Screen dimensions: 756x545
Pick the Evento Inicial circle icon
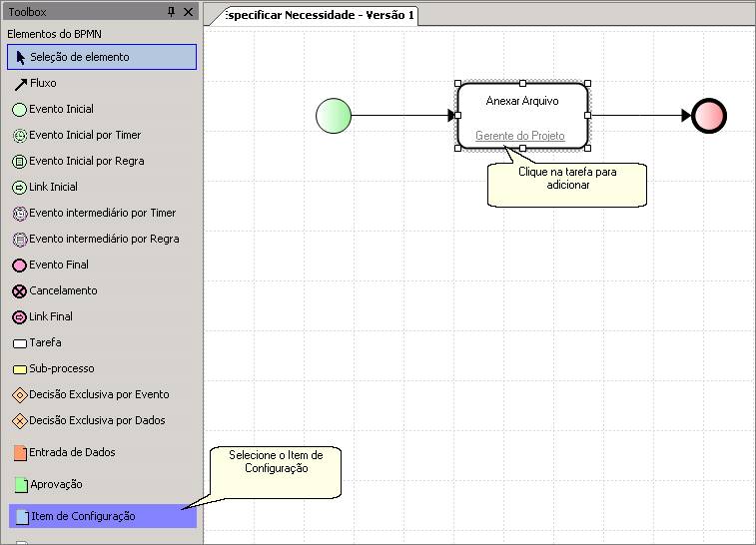tap(19, 110)
